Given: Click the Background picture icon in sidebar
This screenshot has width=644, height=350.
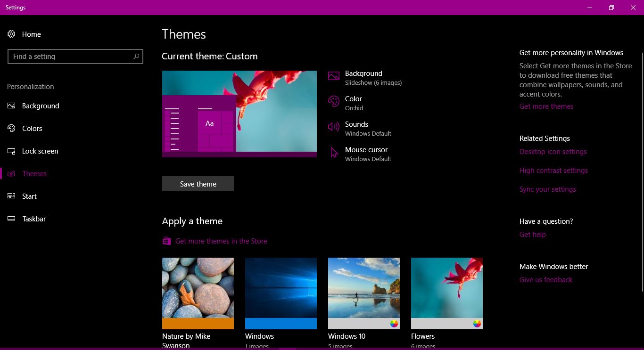Looking at the screenshot, I should point(11,106).
